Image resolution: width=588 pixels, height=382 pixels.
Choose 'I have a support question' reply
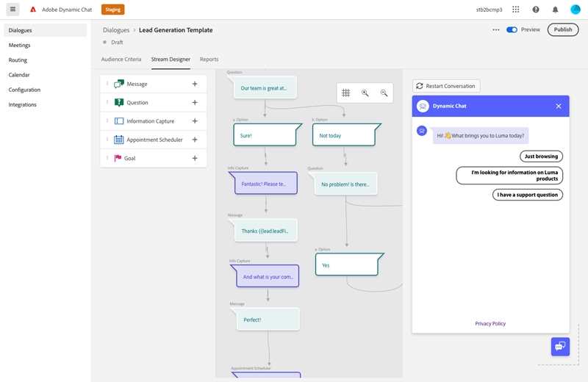pos(527,195)
